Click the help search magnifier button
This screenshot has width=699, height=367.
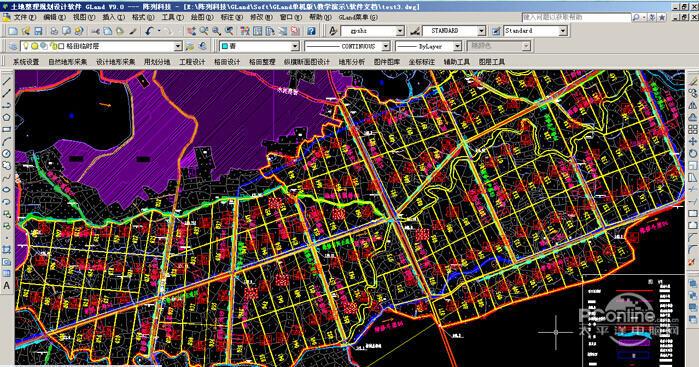coord(636,17)
